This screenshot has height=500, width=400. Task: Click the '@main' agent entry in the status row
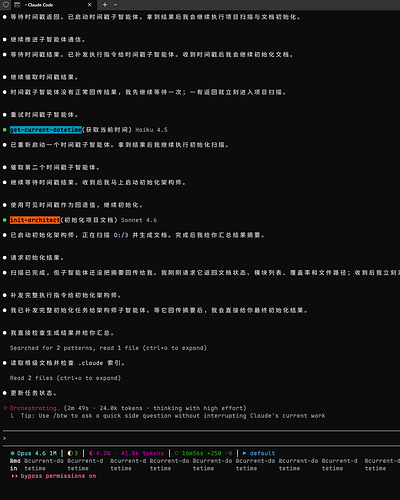[15, 465]
